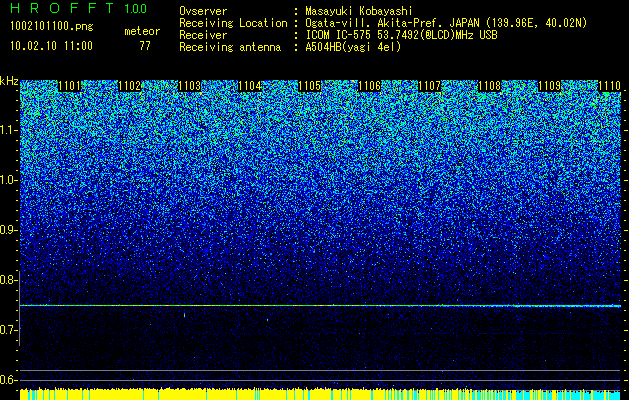The height and width of the screenshot is (400, 629).
Task: Click the 1.0 kHz axis label
Action: 8,180
